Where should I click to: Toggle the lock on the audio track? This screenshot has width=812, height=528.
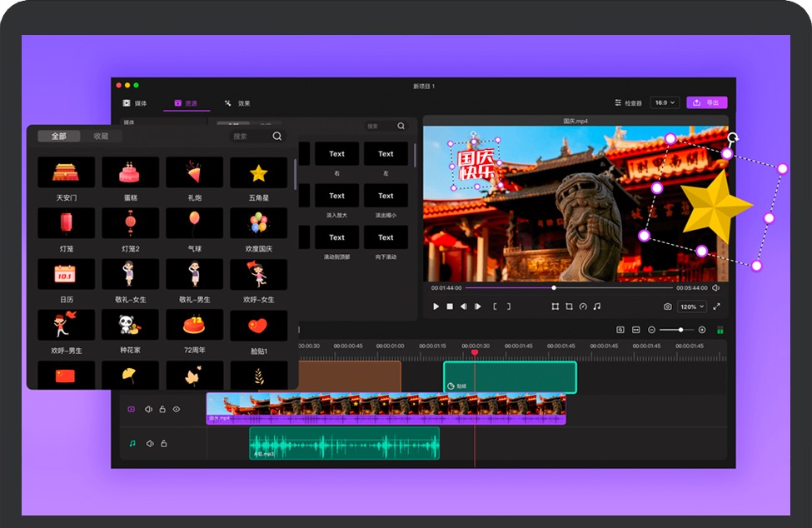coord(164,443)
